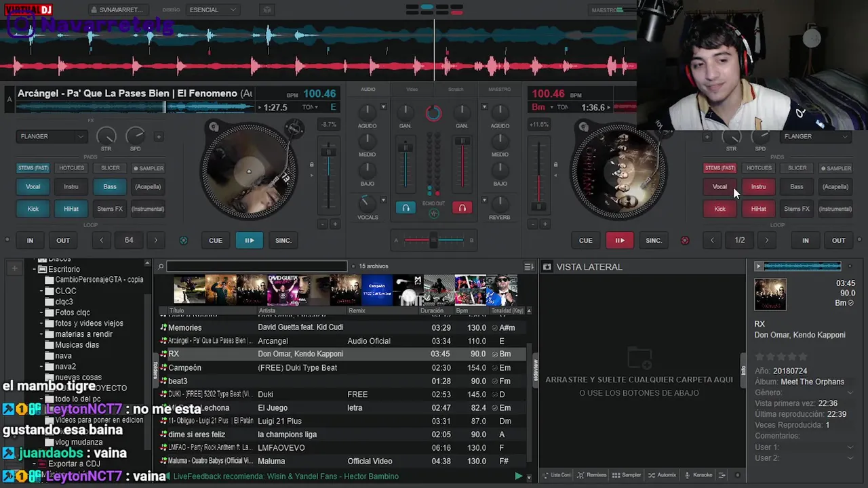Click left deck pitch plus button
The height and width of the screenshot is (488, 868).
(x=335, y=224)
